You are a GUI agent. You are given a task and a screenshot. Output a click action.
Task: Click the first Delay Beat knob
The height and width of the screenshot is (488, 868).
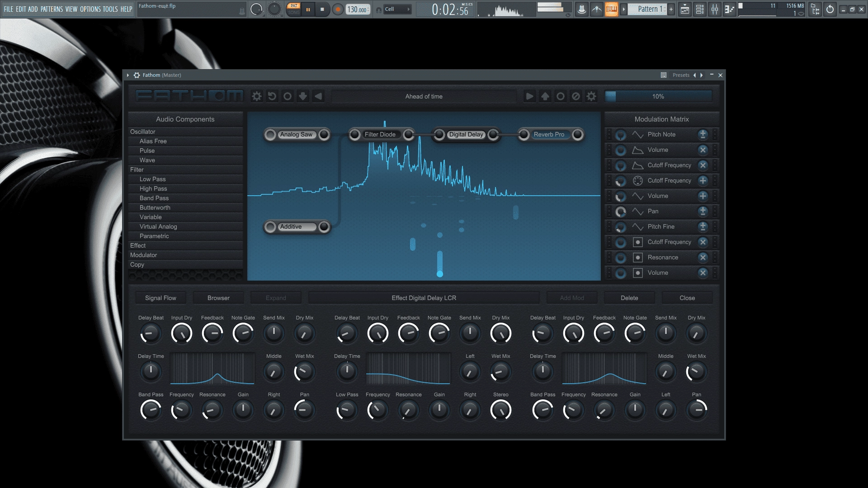pos(151,333)
